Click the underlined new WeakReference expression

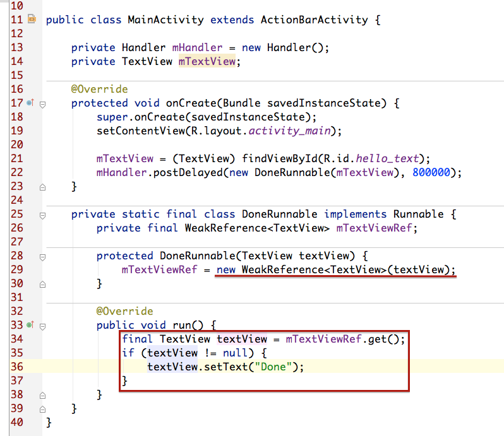tap(336, 269)
